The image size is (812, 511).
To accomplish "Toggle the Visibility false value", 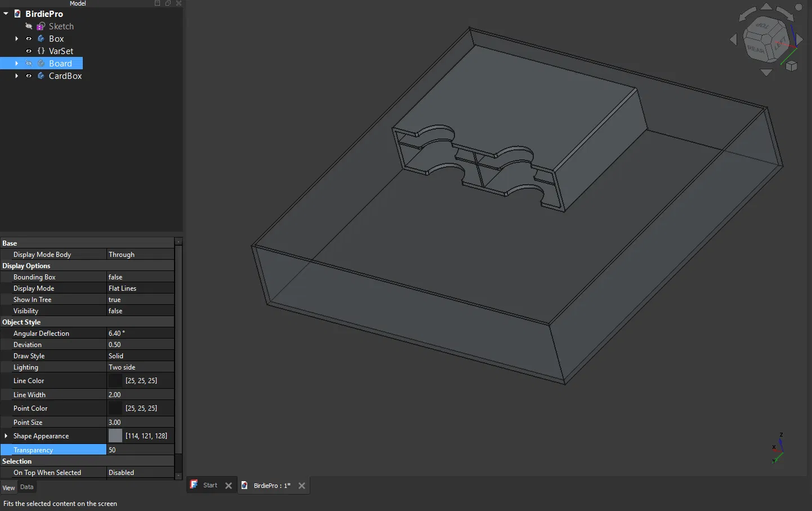I will [140, 311].
